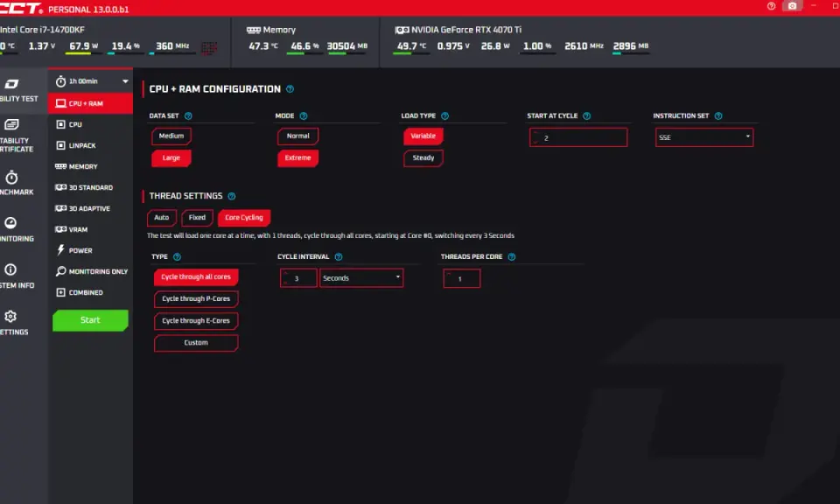Click help icon next to Thread Settings
This screenshot has width=840, height=504.
[x=231, y=196]
